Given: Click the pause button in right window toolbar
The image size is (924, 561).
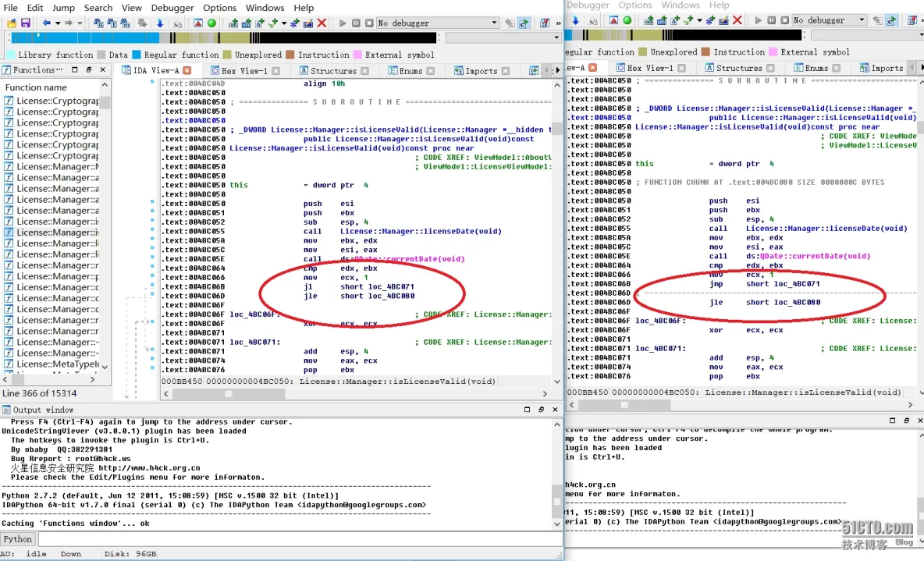Looking at the screenshot, I should (771, 20).
